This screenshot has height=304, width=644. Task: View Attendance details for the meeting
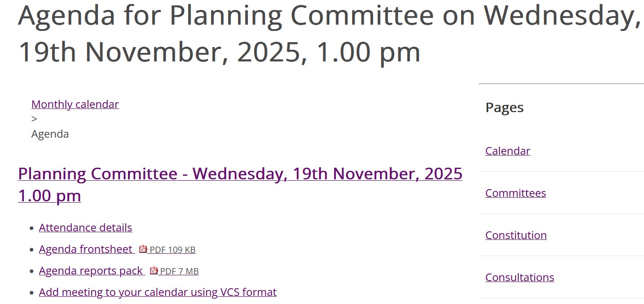[x=85, y=227]
